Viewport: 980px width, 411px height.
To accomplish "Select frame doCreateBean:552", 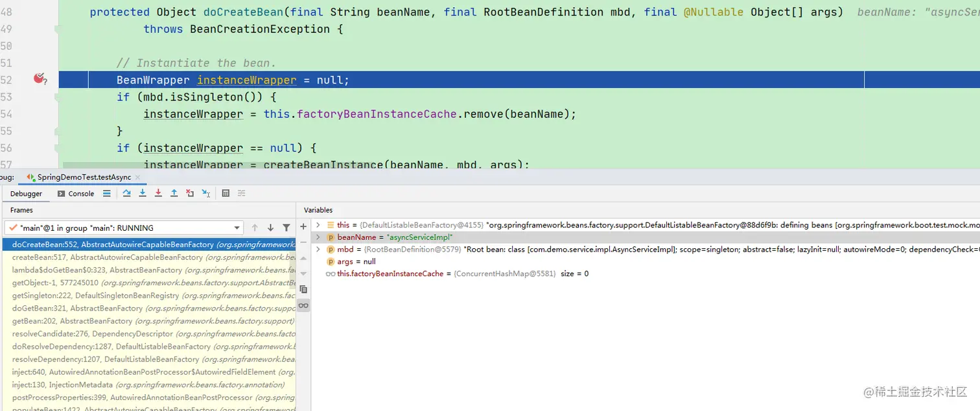I will pos(148,244).
